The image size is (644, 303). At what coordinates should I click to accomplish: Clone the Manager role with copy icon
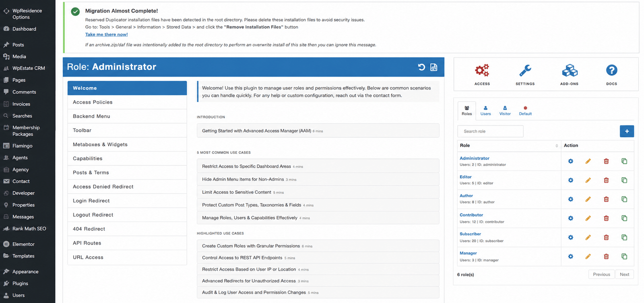click(624, 256)
